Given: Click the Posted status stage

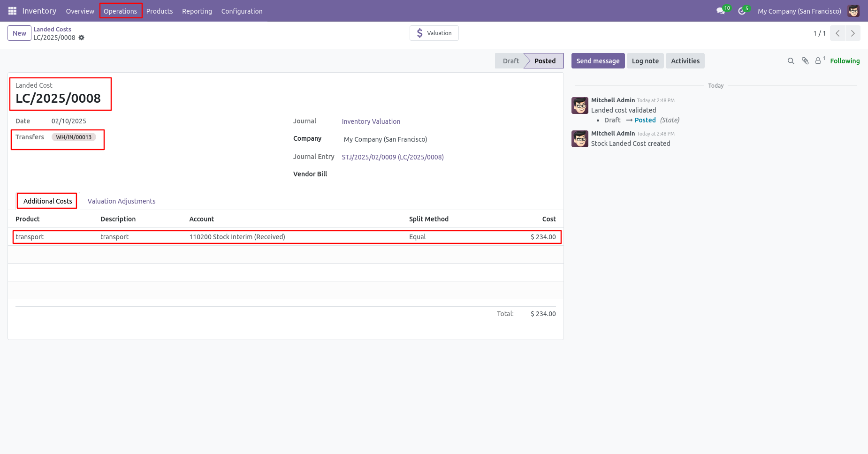Looking at the screenshot, I should [x=545, y=61].
